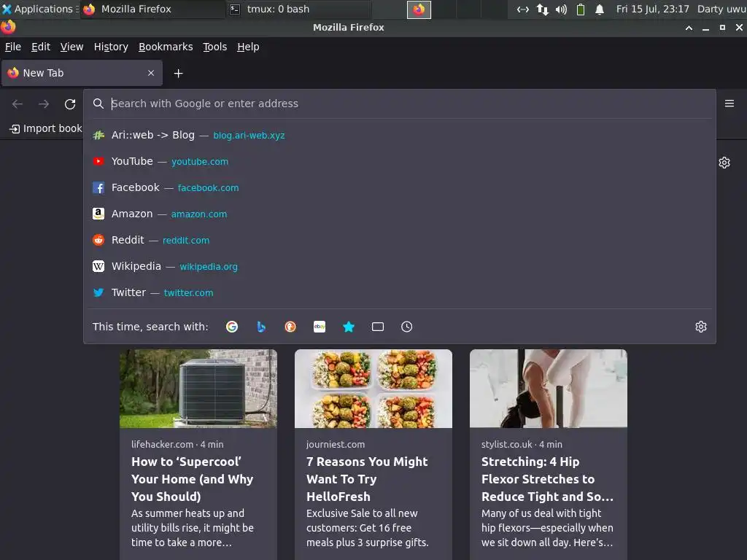Switch to Mozilla Firefox taskbar button

click(x=152, y=9)
